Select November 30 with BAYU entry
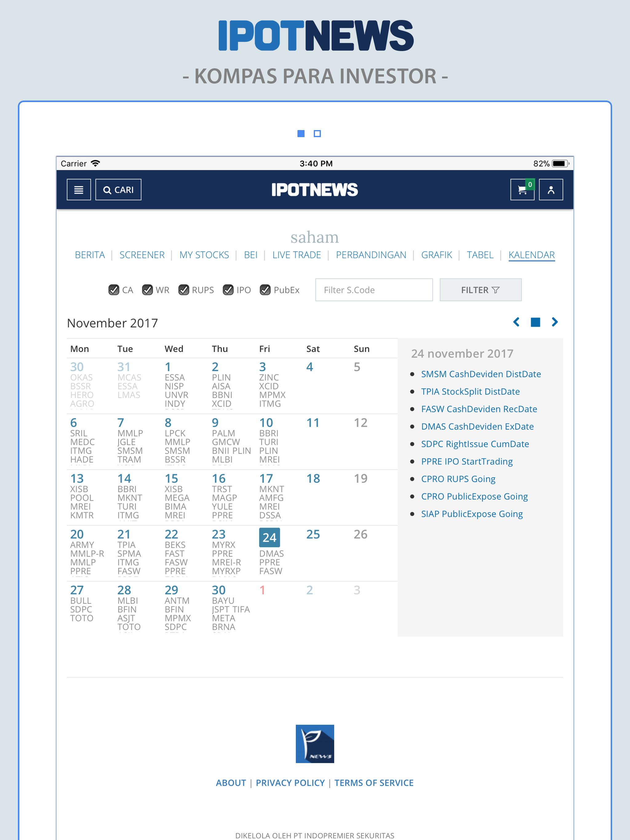Screen dimensions: 630x840 coord(218,590)
